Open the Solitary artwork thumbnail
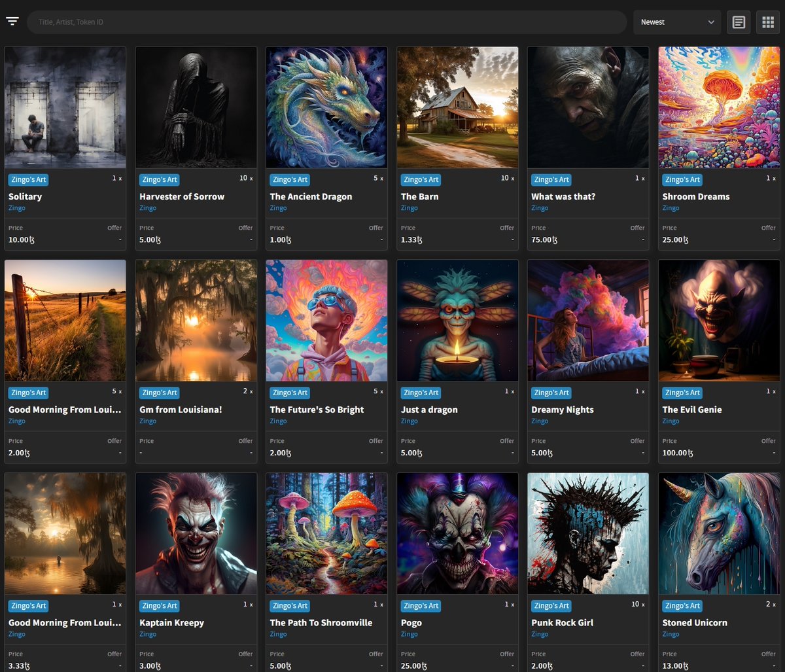The image size is (785, 672). coord(65,107)
